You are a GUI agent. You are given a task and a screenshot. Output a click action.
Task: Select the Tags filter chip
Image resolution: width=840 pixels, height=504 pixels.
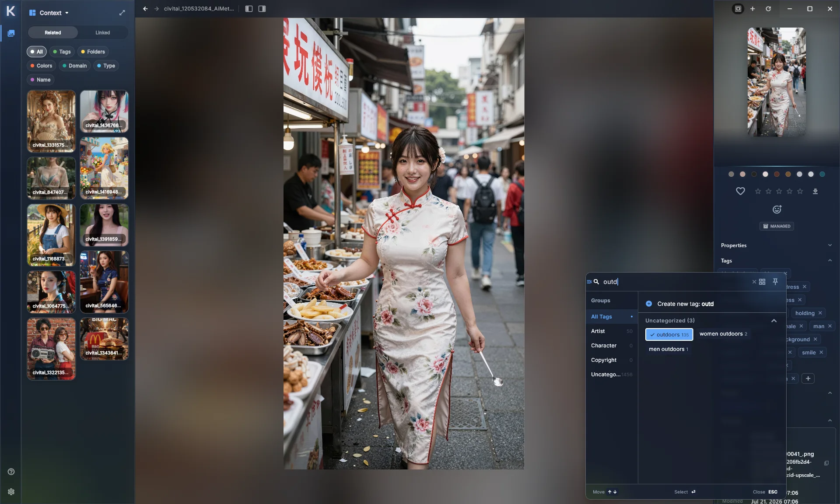click(x=62, y=52)
